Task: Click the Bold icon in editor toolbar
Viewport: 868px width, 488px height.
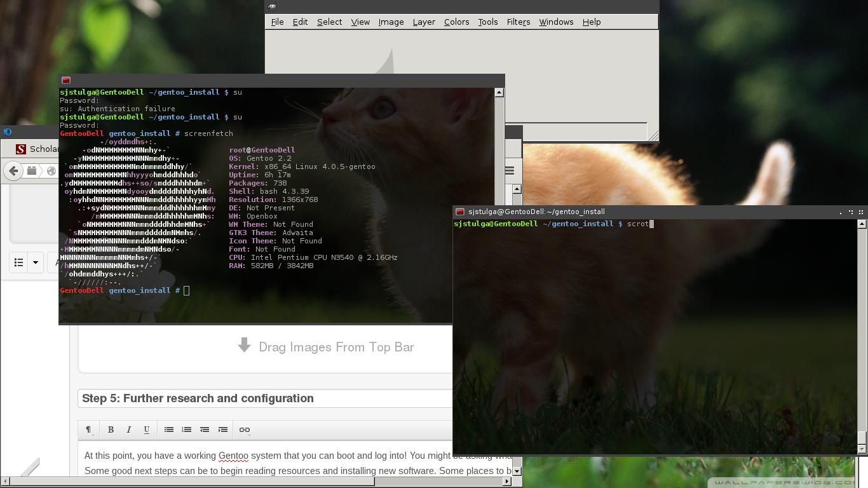Action: pyautogui.click(x=111, y=430)
